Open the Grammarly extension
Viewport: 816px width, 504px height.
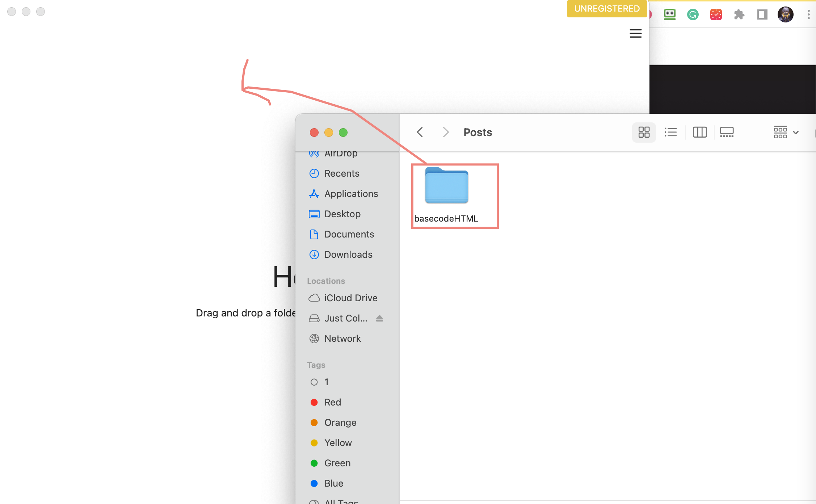pos(693,14)
